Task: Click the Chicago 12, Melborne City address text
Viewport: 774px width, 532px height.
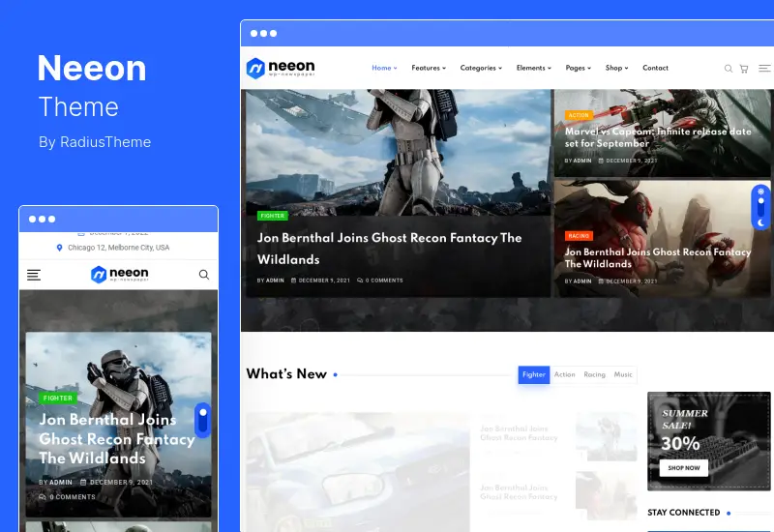Action: coord(118,248)
